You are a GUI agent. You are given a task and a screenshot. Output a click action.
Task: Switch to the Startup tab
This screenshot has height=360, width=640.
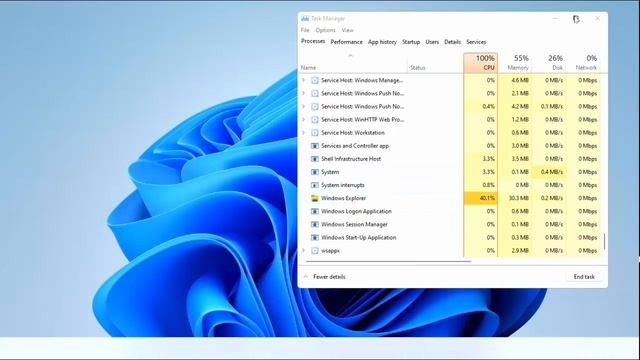point(411,42)
